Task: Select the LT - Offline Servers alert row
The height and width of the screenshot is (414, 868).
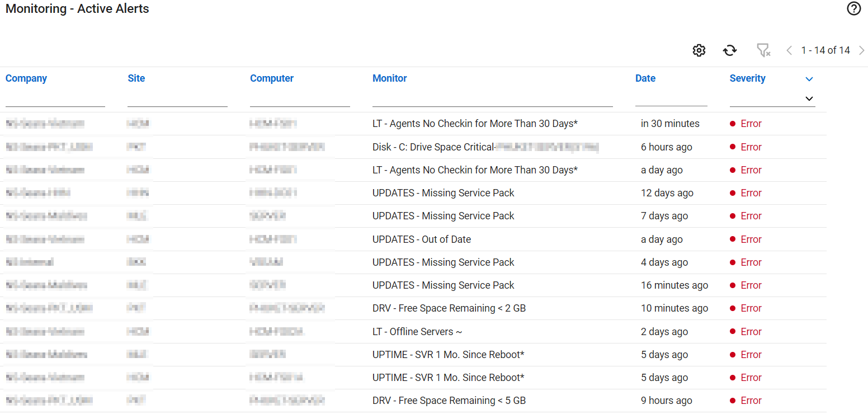Action: (417, 332)
